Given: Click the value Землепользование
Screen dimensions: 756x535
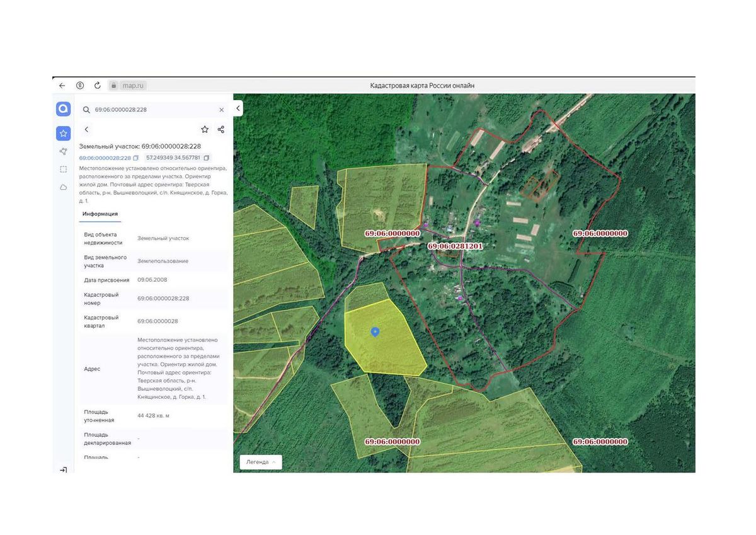Looking at the screenshot, I should (163, 261).
